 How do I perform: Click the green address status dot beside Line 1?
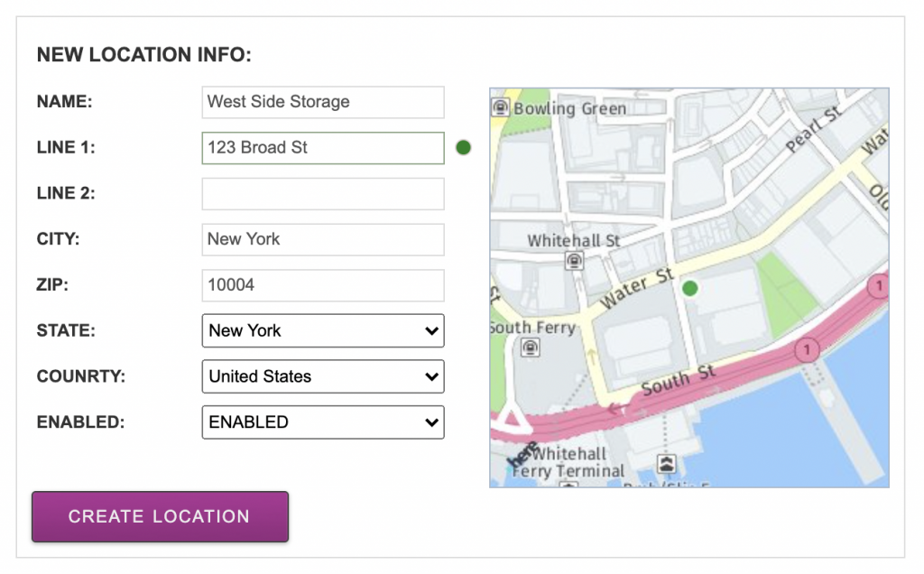[x=464, y=147]
